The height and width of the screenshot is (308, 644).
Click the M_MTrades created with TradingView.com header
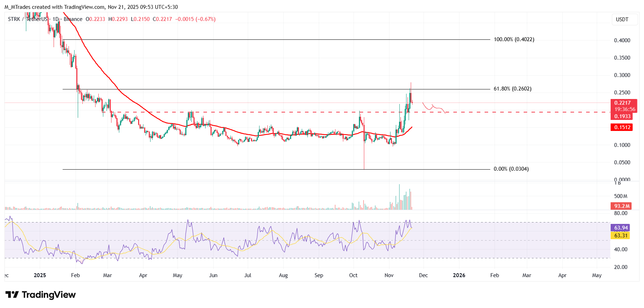click(x=91, y=7)
